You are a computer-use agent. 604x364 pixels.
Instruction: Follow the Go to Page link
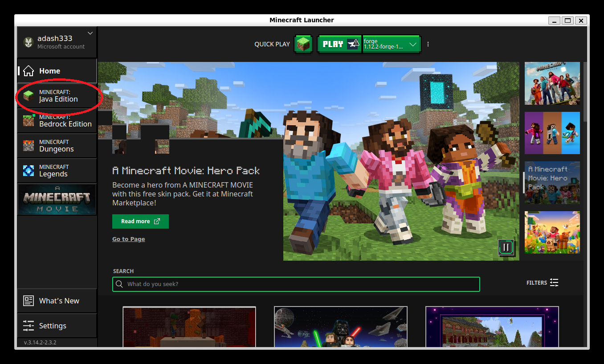coord(128,239)
